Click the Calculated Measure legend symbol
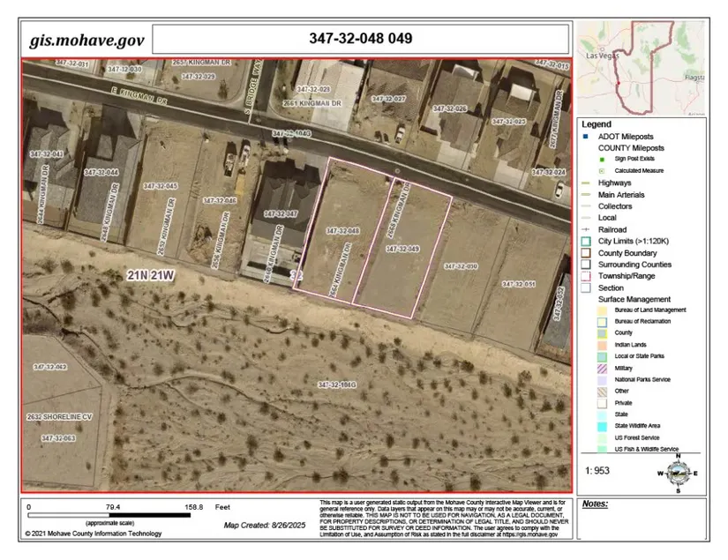The width and height of the screenshot is (728, 560). point(600,171)
